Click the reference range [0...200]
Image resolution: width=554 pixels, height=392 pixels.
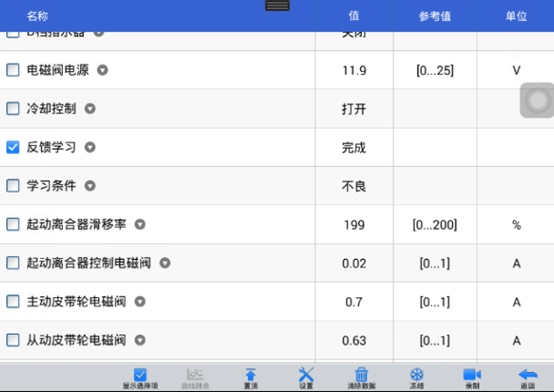435,225
